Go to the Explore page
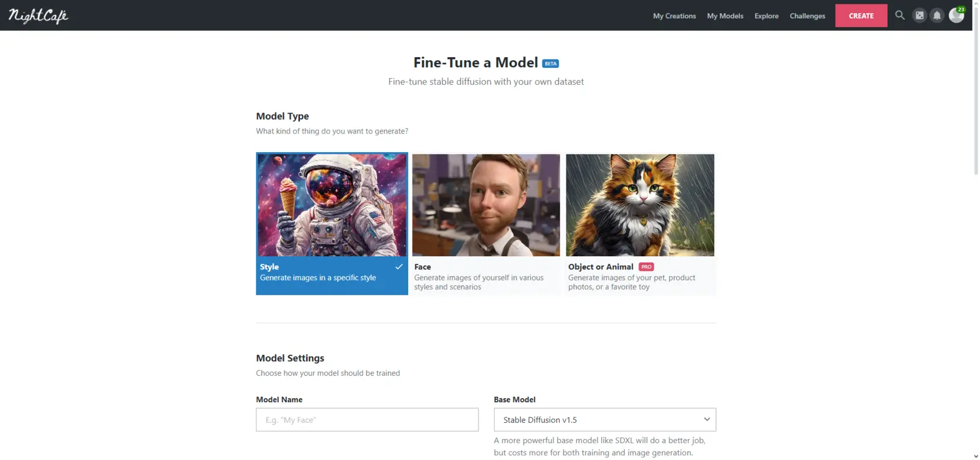This screenshot has width=980, height=460. (767, 16)
